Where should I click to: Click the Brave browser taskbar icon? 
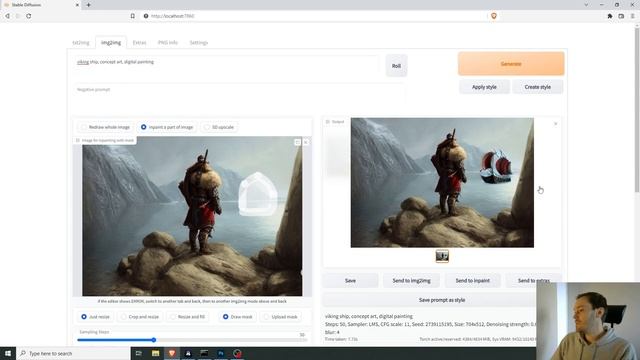tap(172, 353)
